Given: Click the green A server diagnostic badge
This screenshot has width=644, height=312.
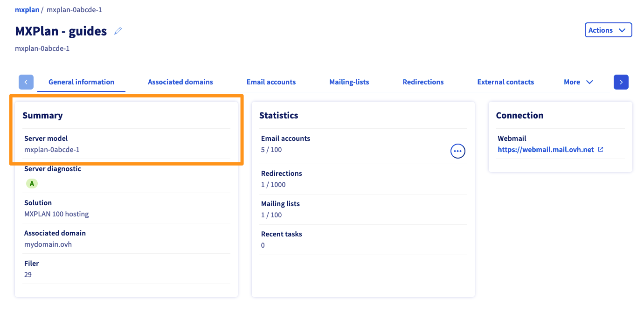Looking at the screenshot, I should click(32, 184).
